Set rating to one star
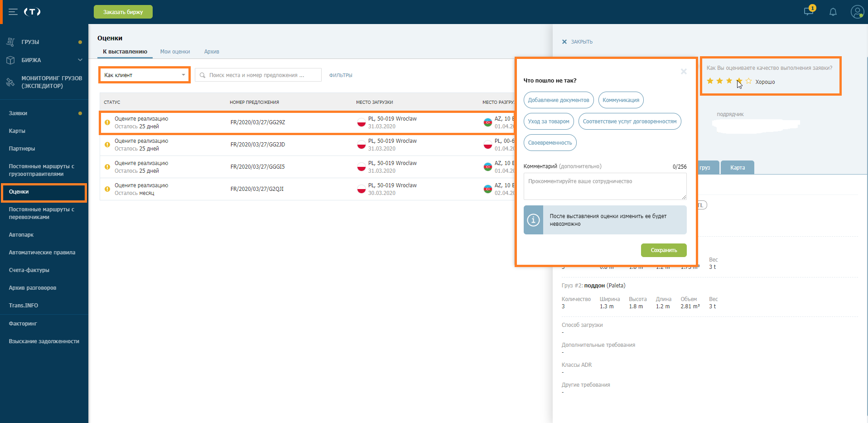 [x=710, y=81]
